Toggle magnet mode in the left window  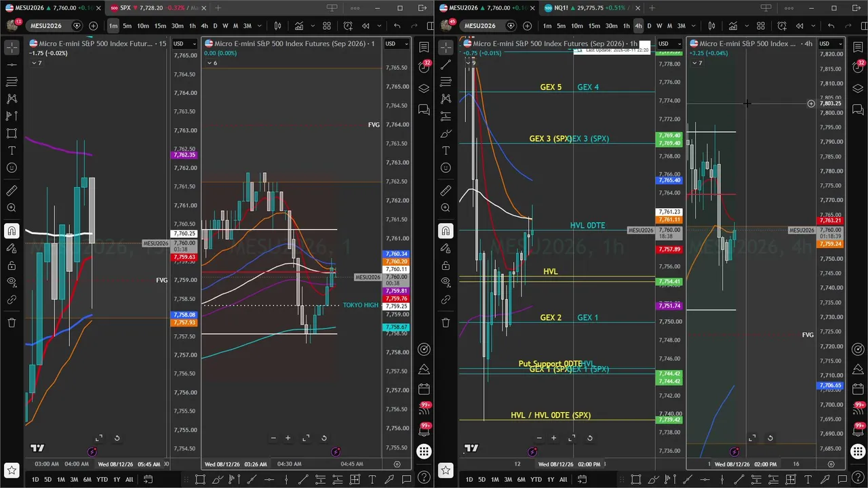click(x=12, y=231)
